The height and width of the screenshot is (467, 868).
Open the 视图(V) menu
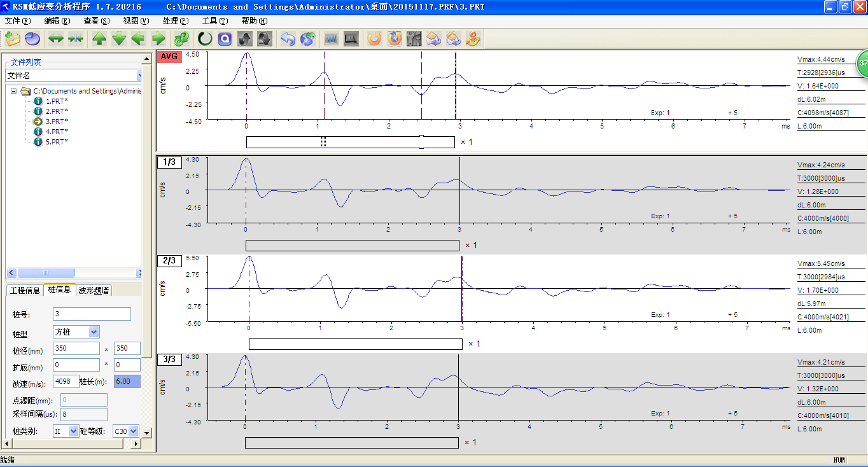[x=136, y=21]
